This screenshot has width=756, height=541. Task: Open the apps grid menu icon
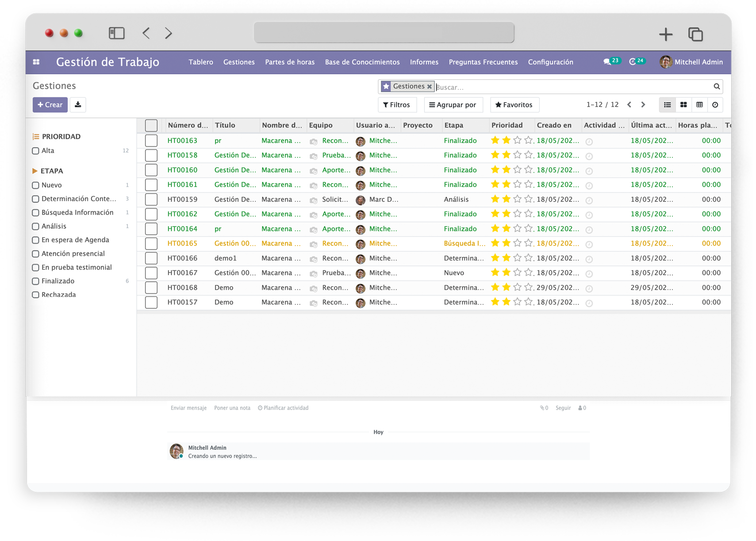click(x=36, y=62)
